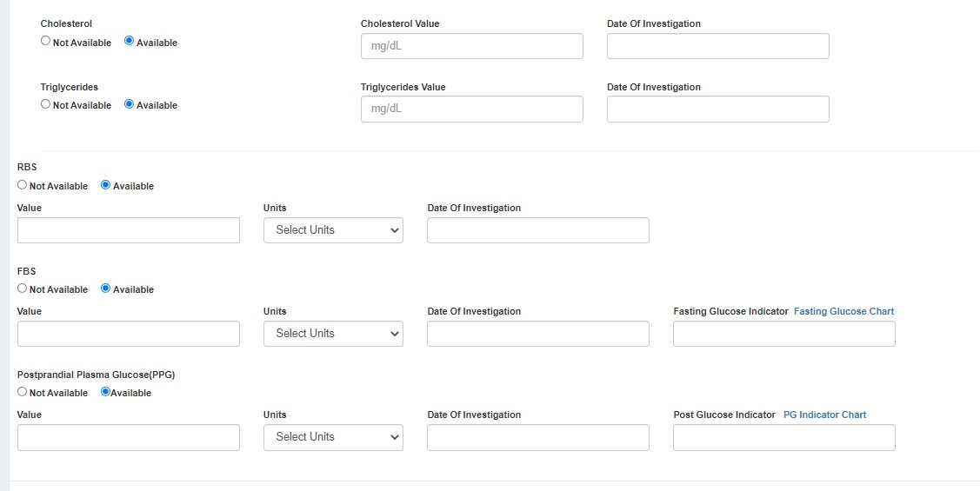Mark RBS as Not Available

coord(23,185)
